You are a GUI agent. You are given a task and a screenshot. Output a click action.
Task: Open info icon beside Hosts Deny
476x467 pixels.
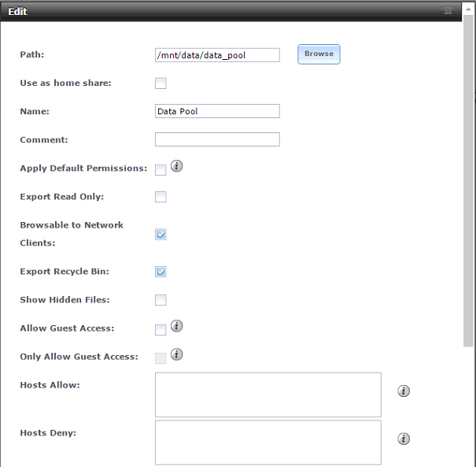tap(404, 439)
